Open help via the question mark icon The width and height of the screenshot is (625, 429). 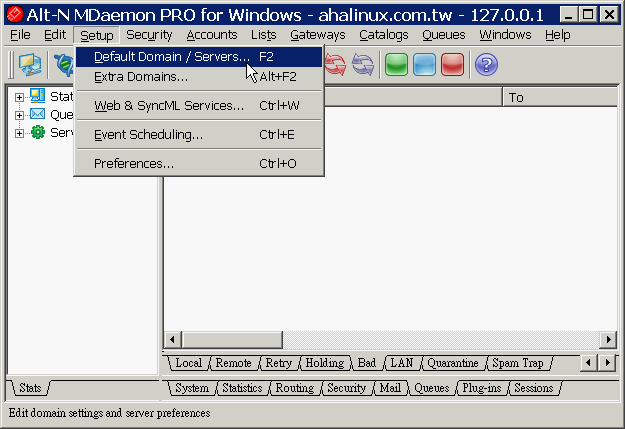pos(486,65)
